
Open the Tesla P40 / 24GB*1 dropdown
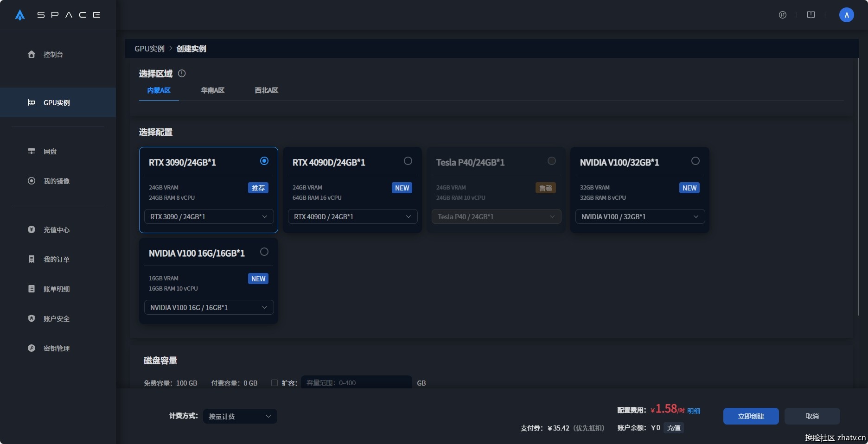click(496, 216)
